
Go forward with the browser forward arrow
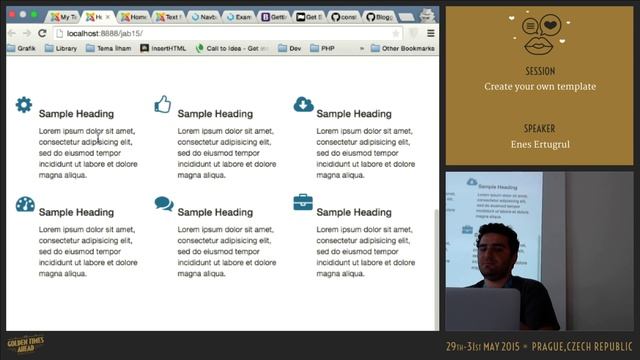click(x=27, y=33)
